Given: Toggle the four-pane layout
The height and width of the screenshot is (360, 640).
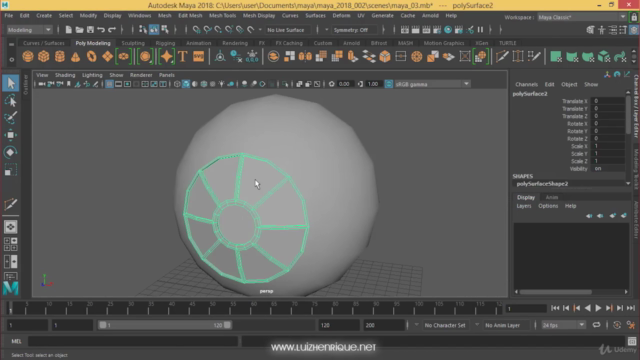Looking at the screenshot, I should (x=11, y=244).
